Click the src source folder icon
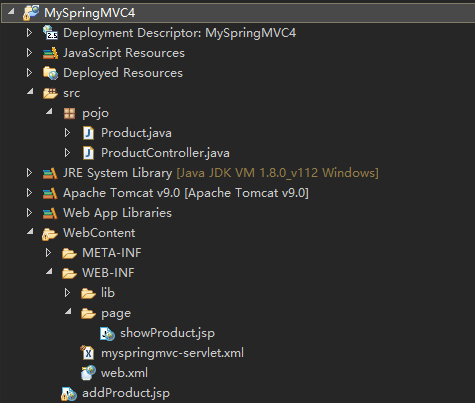Viewport: 475px width, 403px height. tap(50, 93)
